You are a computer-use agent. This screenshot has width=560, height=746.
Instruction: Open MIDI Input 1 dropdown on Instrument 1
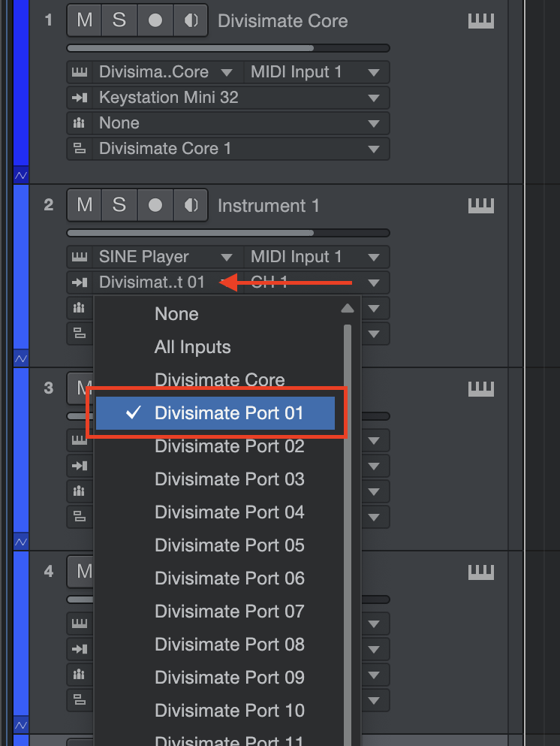(317, 258)
